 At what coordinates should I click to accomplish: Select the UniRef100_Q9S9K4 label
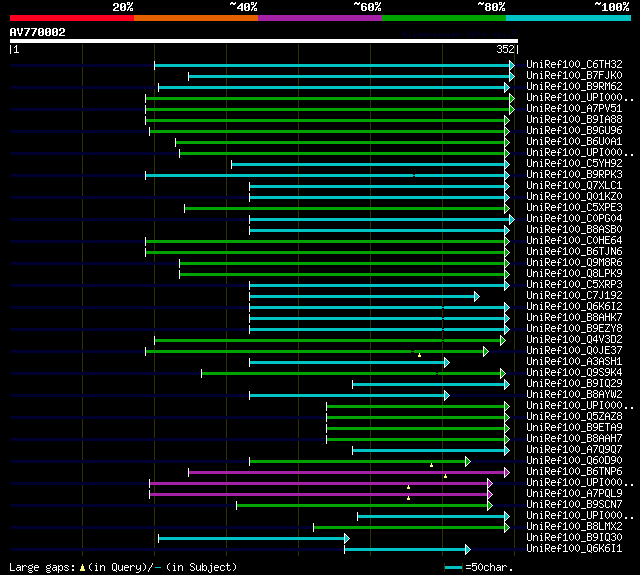574,373
